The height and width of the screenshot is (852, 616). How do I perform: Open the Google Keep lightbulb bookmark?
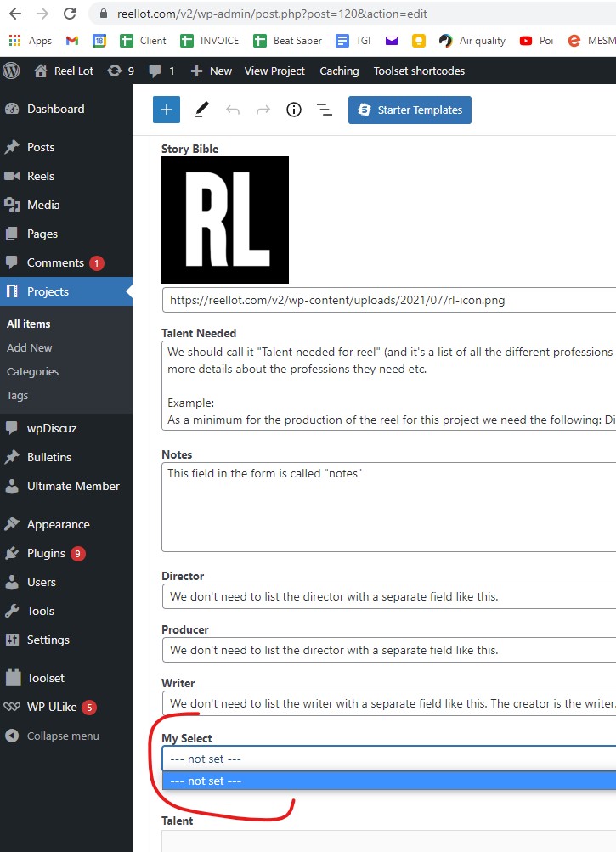coord(419,41)
